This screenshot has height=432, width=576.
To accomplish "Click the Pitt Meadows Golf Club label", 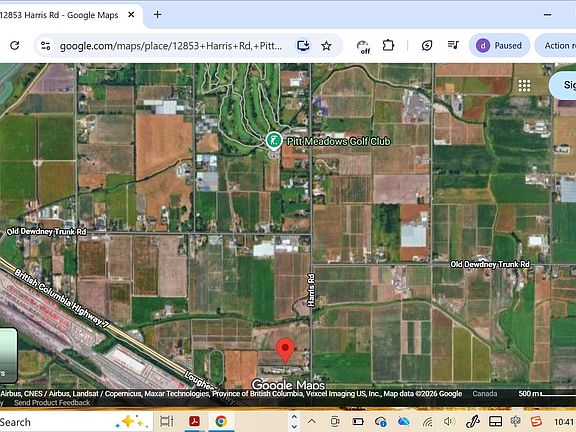I will (x=338, y=141).
